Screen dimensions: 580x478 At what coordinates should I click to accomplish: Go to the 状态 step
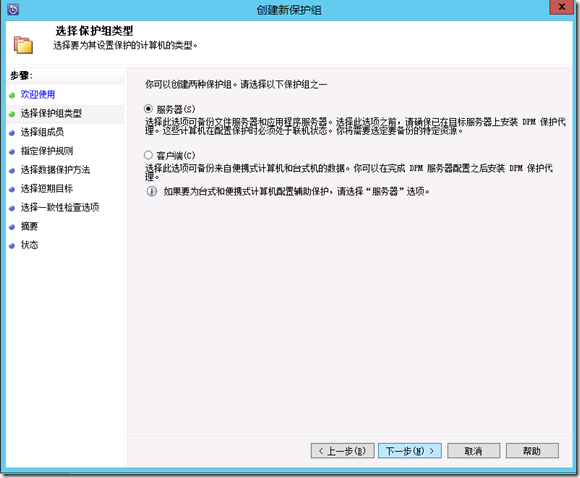coord(29,245)
